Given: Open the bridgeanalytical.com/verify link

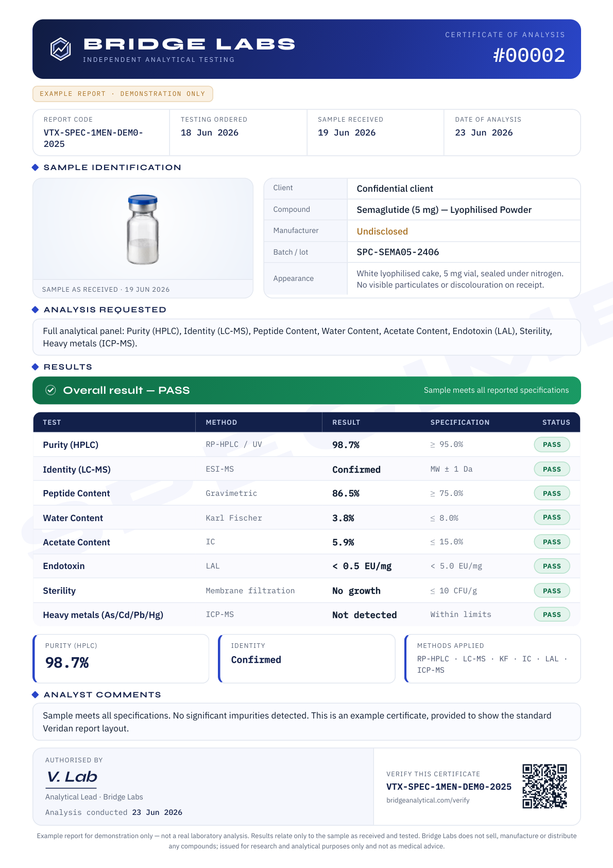Looking at the screenshot, I should [428, 800].
